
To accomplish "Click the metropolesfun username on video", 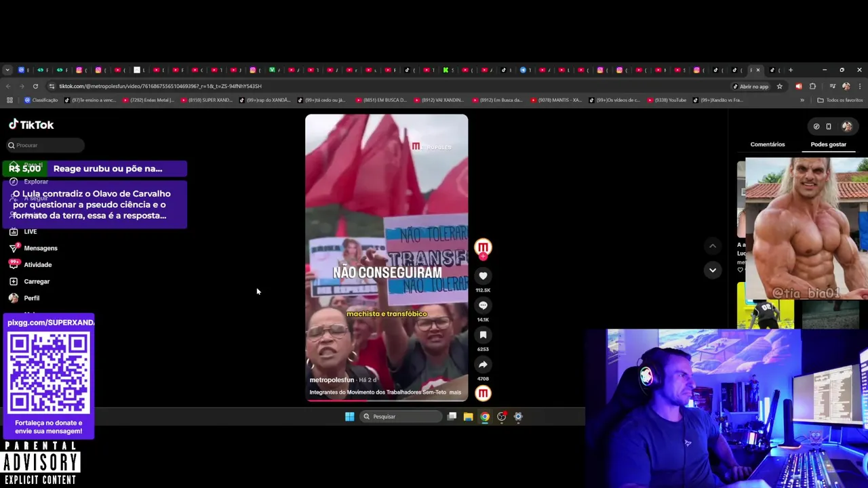I will [x=332, y=380].
